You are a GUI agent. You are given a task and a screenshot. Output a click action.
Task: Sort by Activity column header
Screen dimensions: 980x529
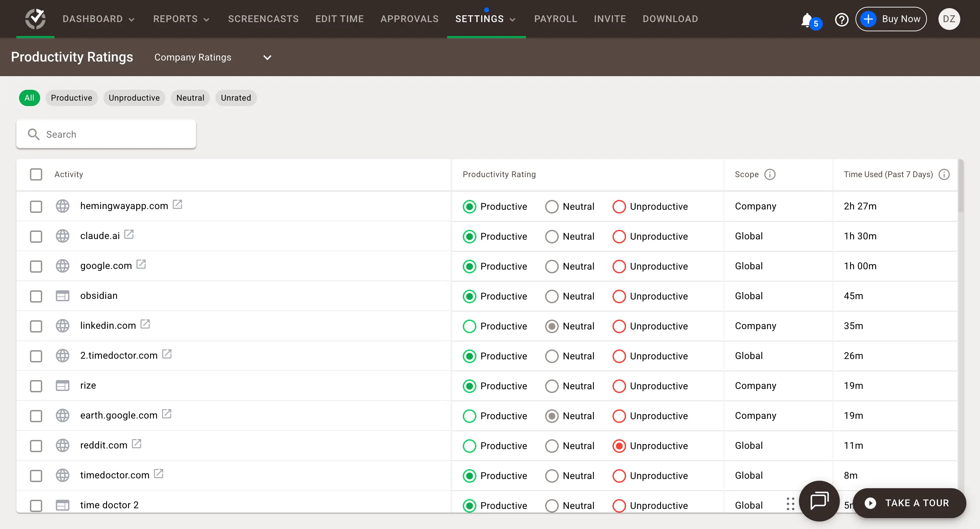click(x=68, y=174)
